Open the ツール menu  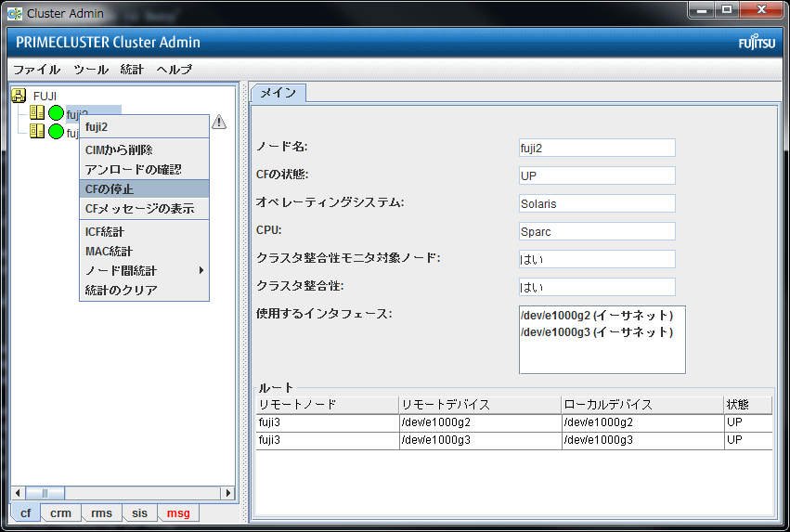[90, 70]
